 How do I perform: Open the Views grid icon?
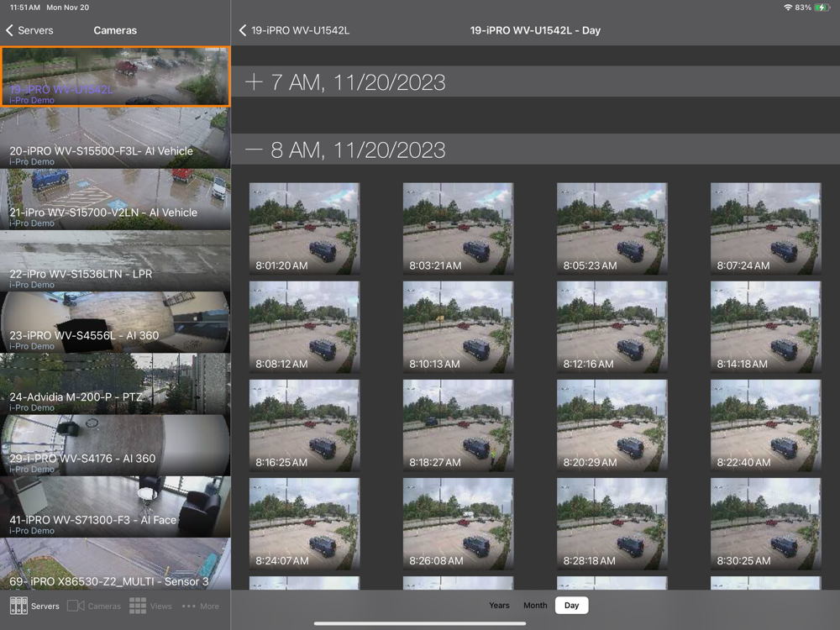click(138, 606)
